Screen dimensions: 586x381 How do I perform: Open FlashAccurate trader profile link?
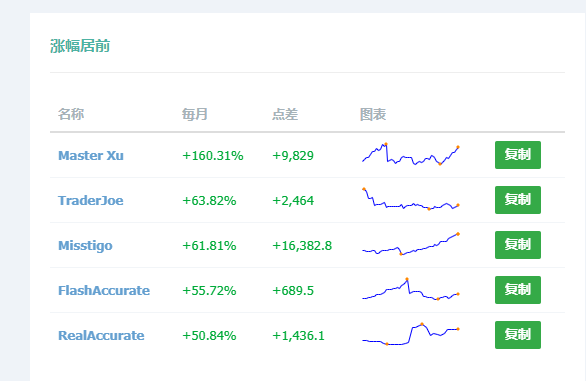[104, 291]
